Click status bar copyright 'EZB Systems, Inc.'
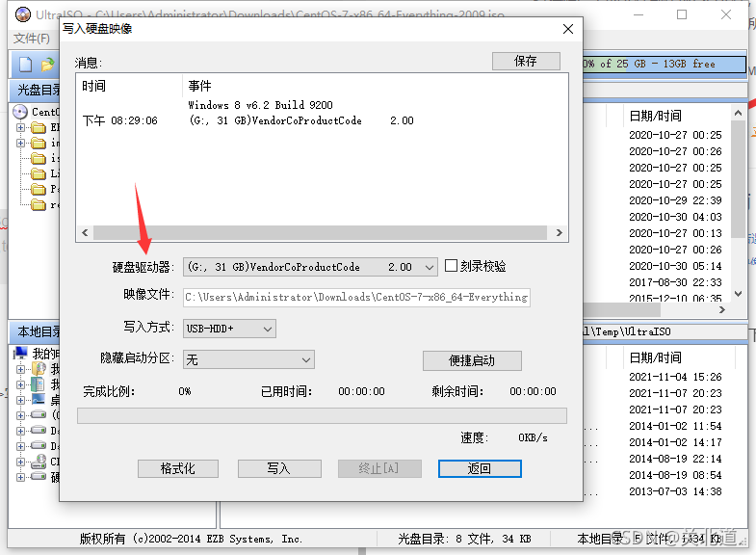756x555 pixels. click(x=254, y=539)
